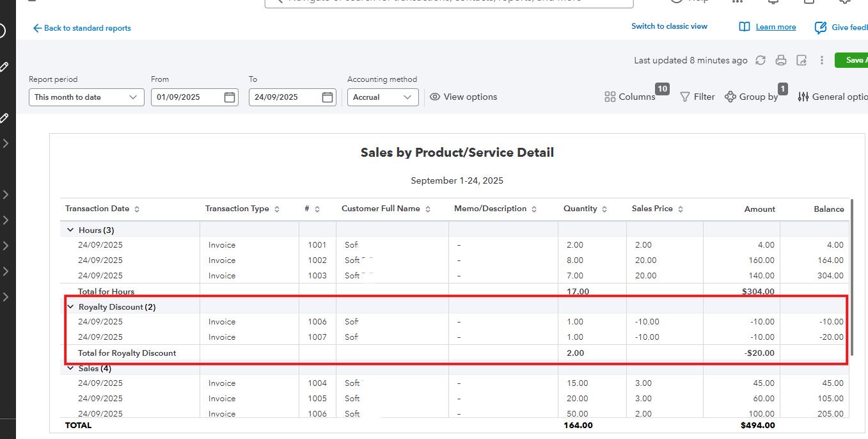
Task: Open the Learn more link
Action: (775, 27)
